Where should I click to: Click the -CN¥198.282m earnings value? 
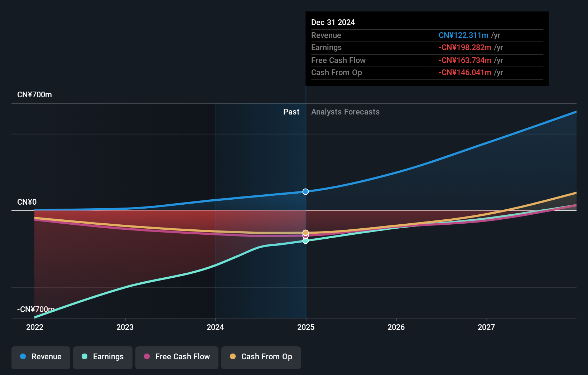click(465, 48)
